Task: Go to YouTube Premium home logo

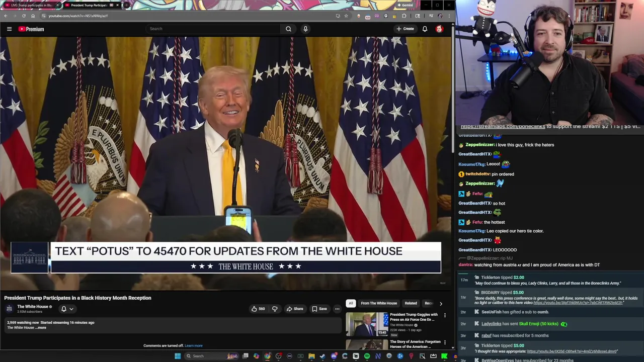Action: pyautogui.click(x=31, y=29)
